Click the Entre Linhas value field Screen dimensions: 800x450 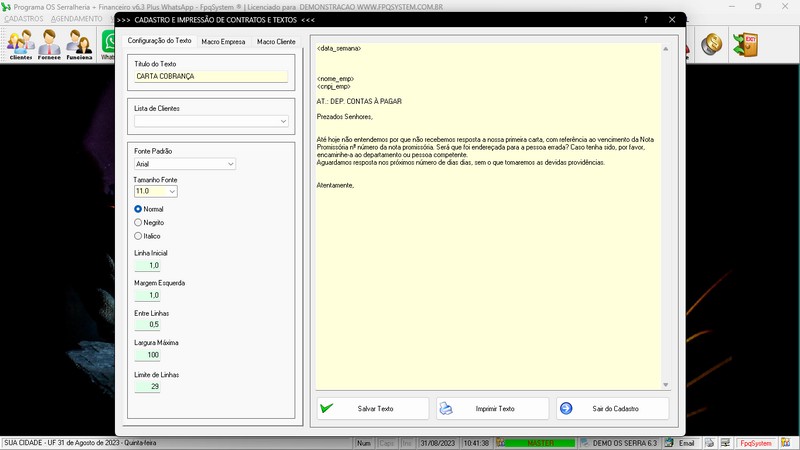(x=147, y=324)
